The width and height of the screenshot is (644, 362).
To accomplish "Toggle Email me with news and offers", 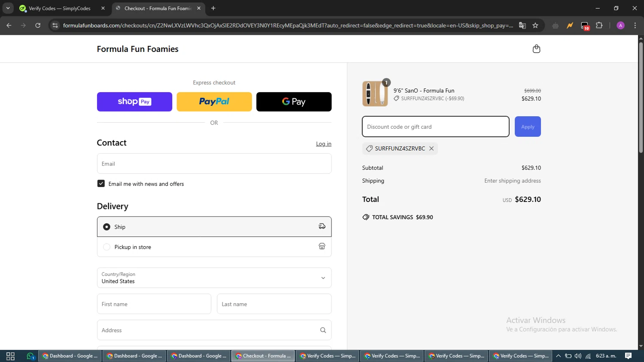I will 101,184.
